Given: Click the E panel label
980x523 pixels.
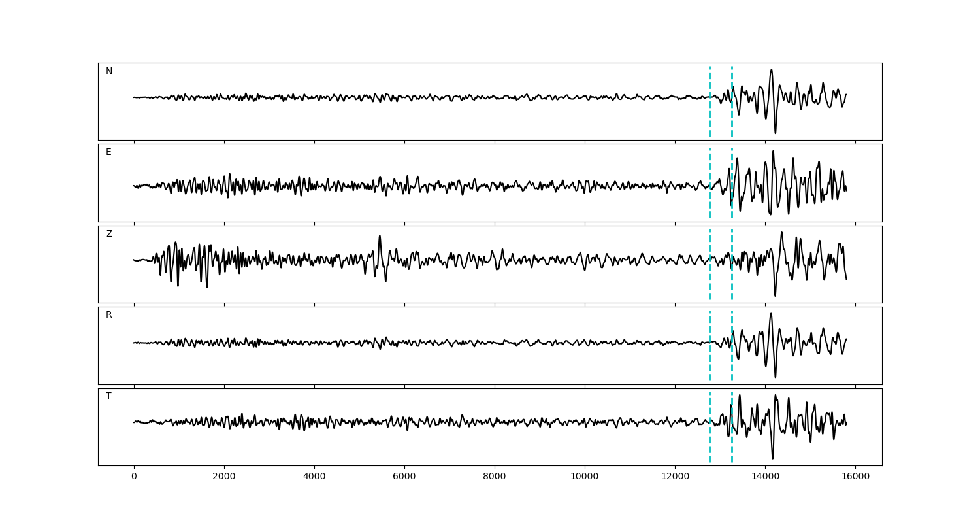Looking at the screenshot, I should tap(108, 152).
